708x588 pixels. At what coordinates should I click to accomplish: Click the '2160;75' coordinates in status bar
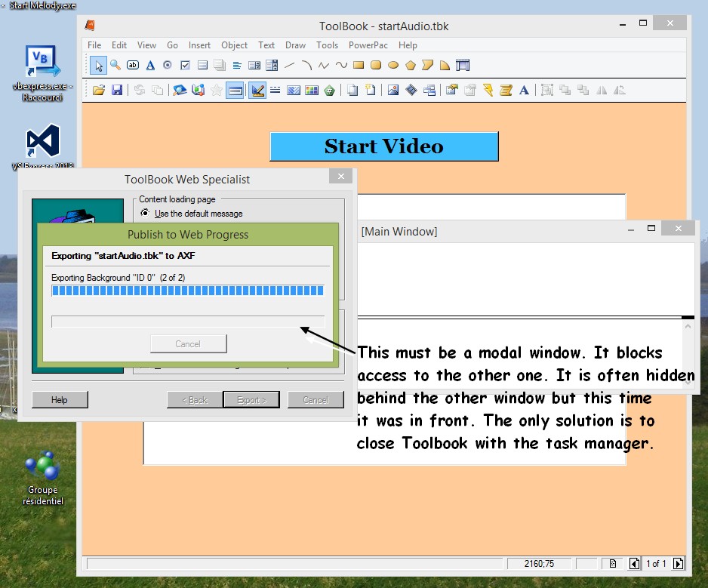click(x=539, y=564)
